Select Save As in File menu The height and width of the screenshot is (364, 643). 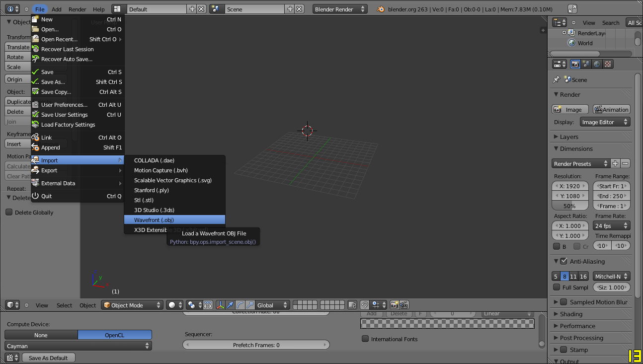(x=78, y=82)
